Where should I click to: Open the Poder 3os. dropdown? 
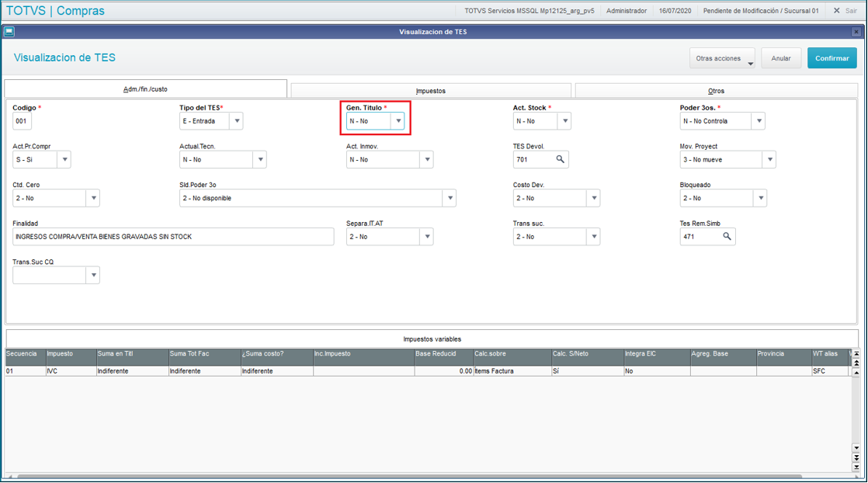759,121
